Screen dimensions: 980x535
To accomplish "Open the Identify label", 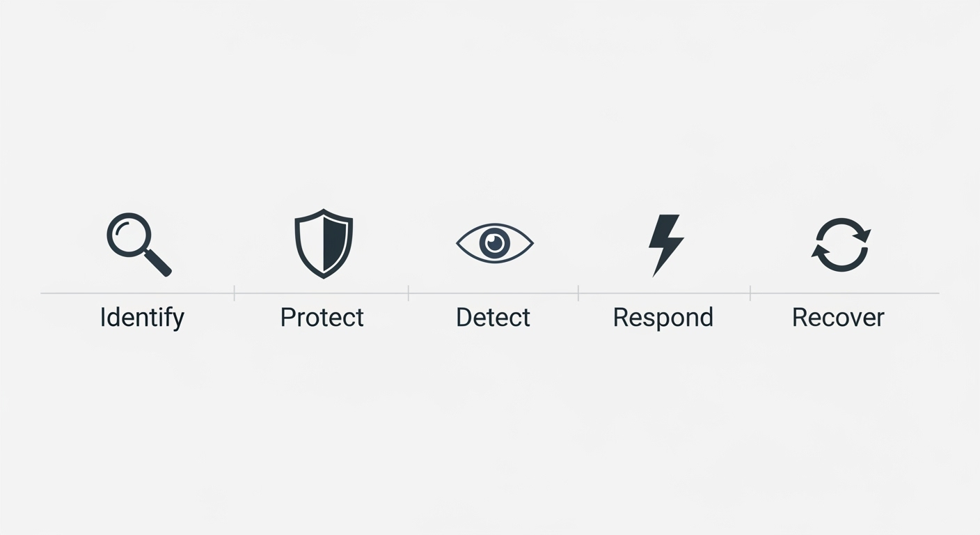I will click(x=142, y=318).
